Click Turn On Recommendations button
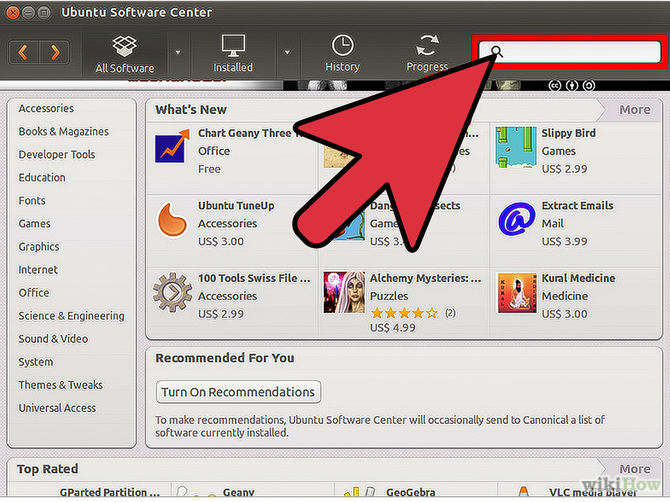This screenshot has width=670, height=502. click(239, 392)
